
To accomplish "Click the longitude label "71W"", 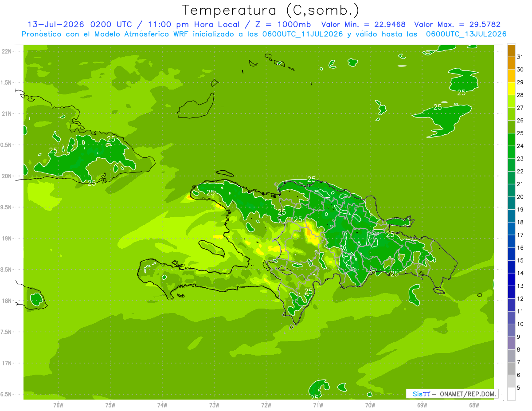I will coord(318,405).
